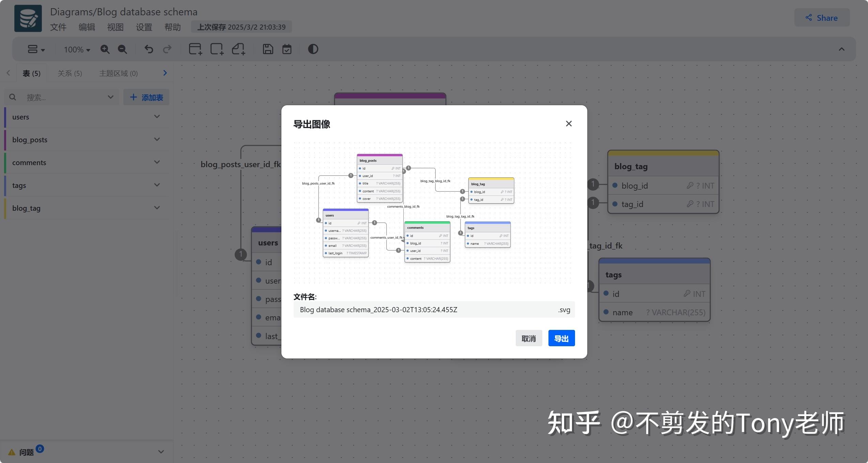Redo the last action

coord(167,49)
